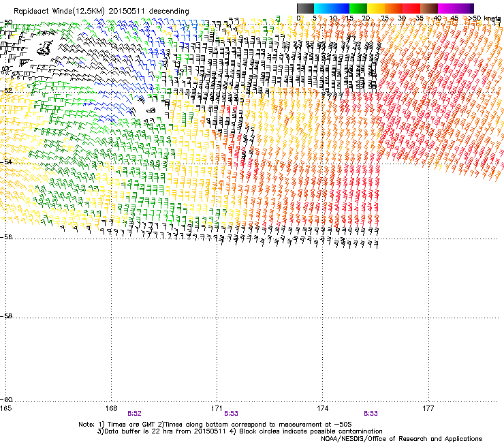504x443 pixels.
Task: Select the brown 35-40 knots color bar segment
Action: (429, 8)
